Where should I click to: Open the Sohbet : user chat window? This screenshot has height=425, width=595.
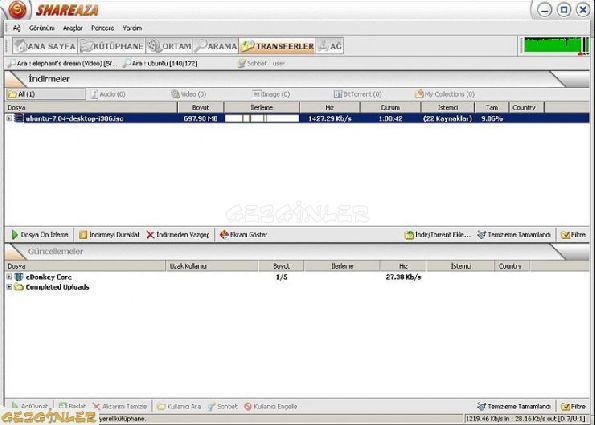click(261, 63)
